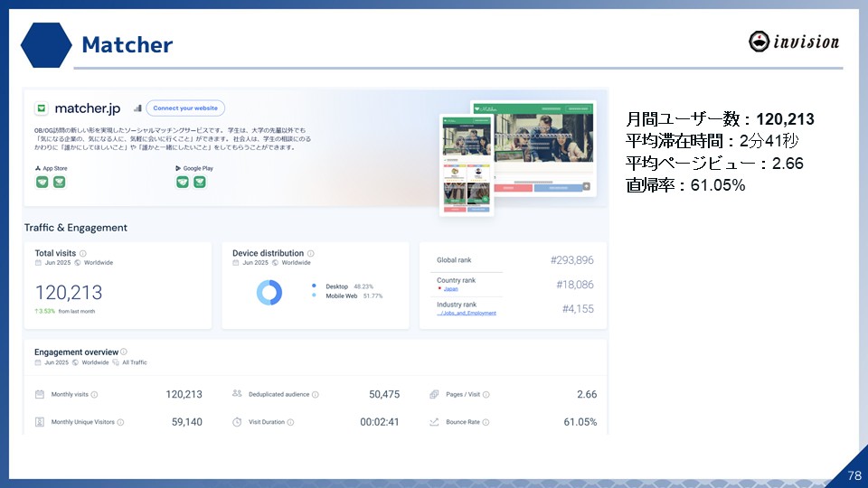868x488 pixels.
Task: Click the Country rank value #18,086
Action: (575, 285)
